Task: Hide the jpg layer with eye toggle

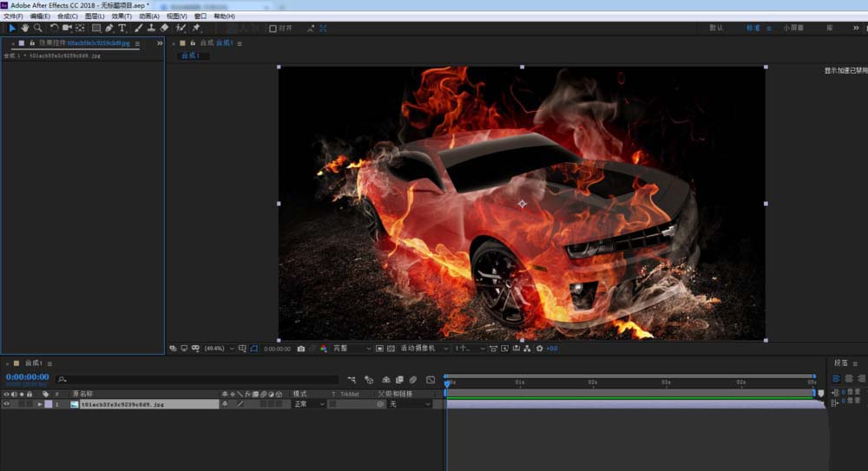Action: (x=7, y=404)
